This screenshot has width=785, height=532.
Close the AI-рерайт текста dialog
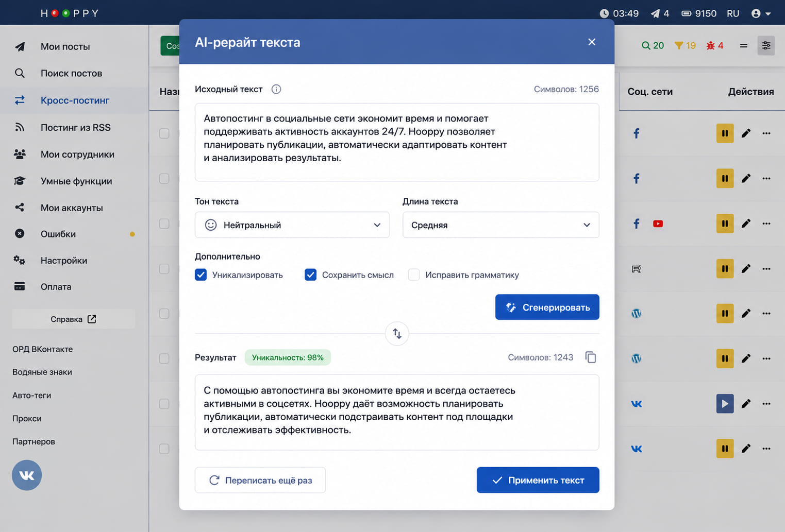pos(592,42)
